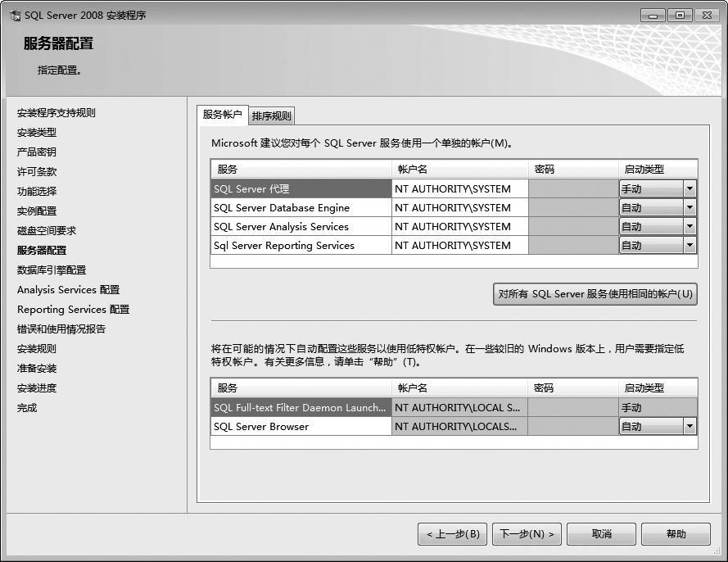Go back with 上一步(B) button
The image size is (728, 562).
point(453,534)
